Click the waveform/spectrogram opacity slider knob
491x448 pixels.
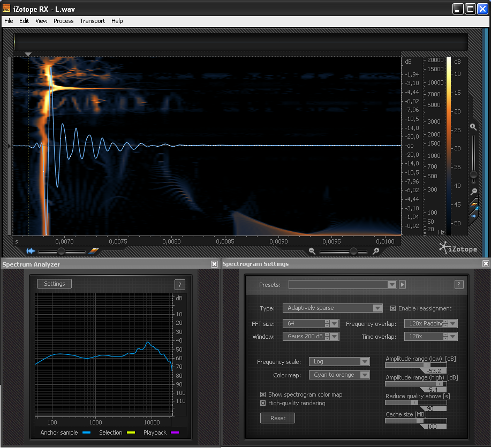62,251
